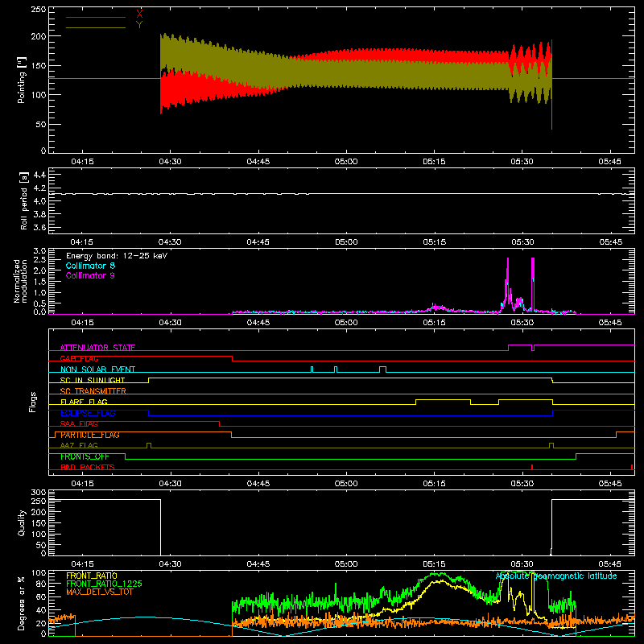Click the SC_IN_SUNLIGHT flag label
The height and width of the screenshot is (644, 644).
93,380
